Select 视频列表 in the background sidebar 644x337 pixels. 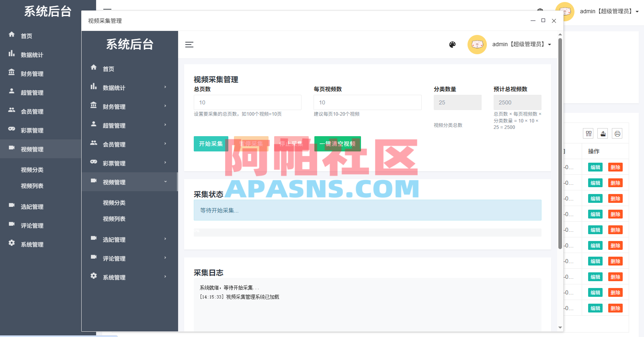tap(32, 186)
